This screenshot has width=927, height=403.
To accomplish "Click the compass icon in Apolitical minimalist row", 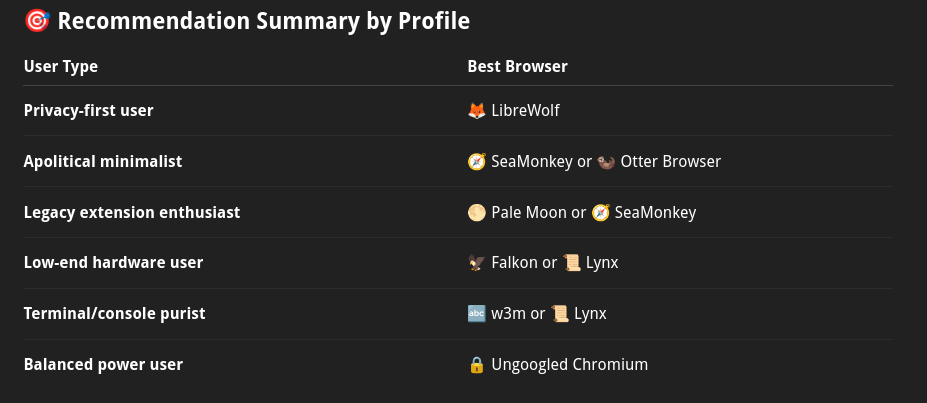I will point(477,161).
